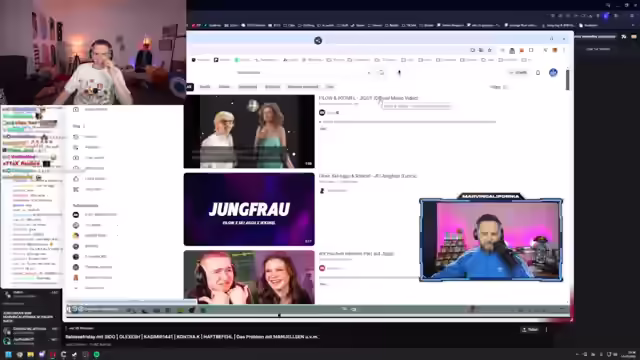The width and height of the screenshot is (640, 360).
Task: Open the Windows Start menu
Action: click(8, 354)
